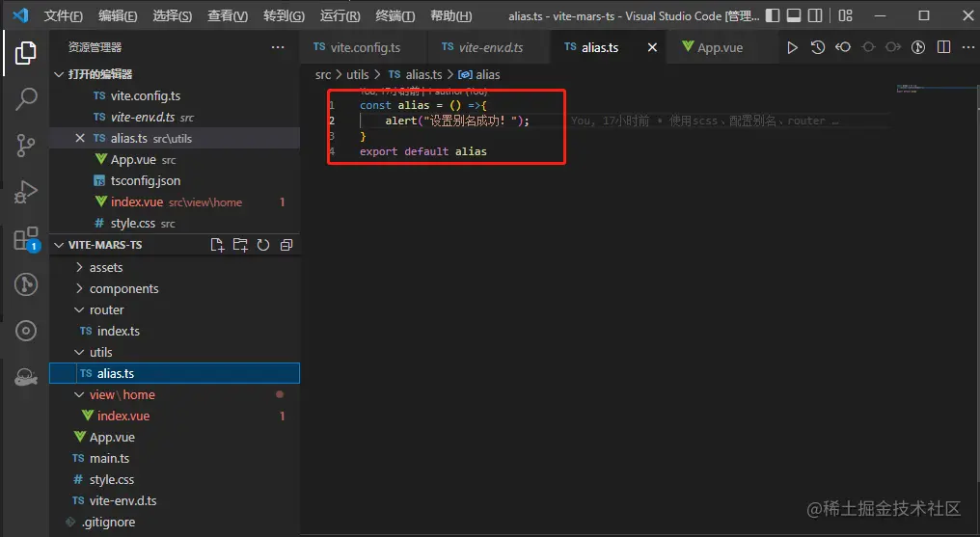Click src in the breadcrumb path
Viewport: 980px width, 537px height.
(323, 75)
